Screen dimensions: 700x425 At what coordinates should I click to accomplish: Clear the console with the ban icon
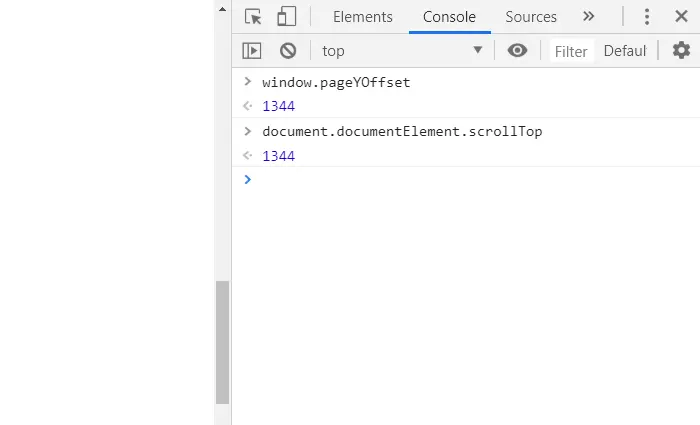coord(288,51)
